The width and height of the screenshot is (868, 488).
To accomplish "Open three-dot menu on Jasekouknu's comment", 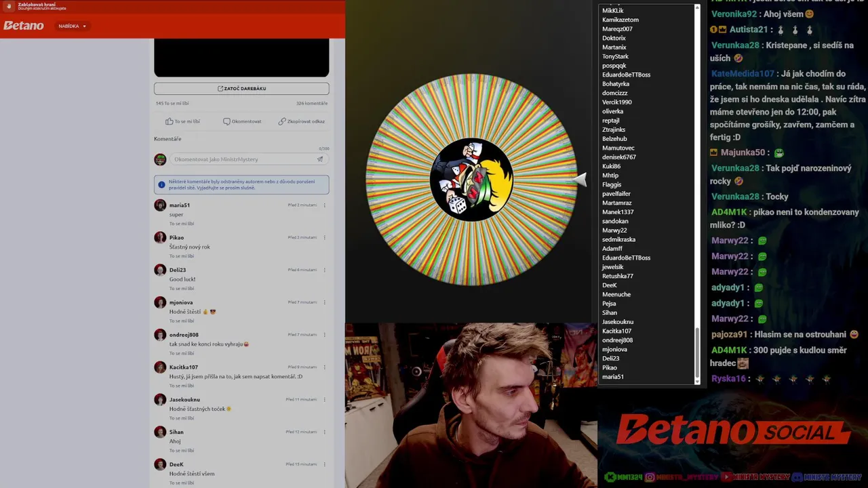I will (x=324, y=399).
